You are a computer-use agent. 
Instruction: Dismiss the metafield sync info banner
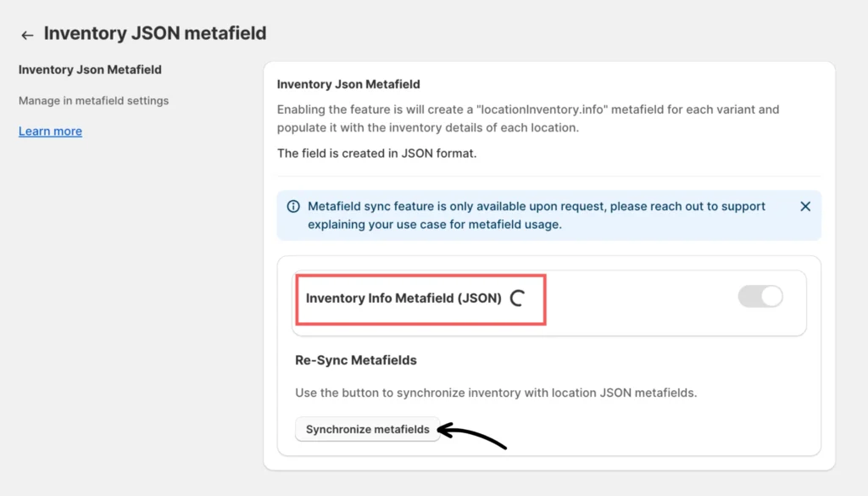(x=805, y=206)
